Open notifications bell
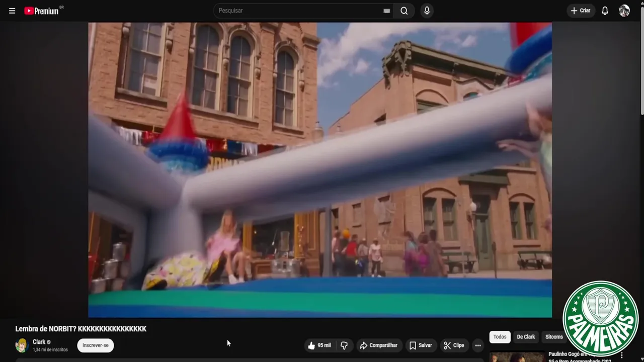 pyautogui.click(x=605, y=11)
